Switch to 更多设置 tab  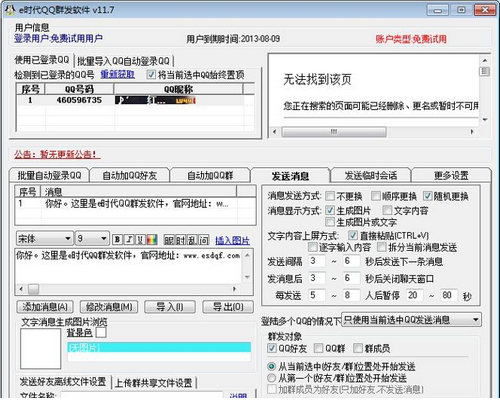pyautogui.click(x=451, y=175)
